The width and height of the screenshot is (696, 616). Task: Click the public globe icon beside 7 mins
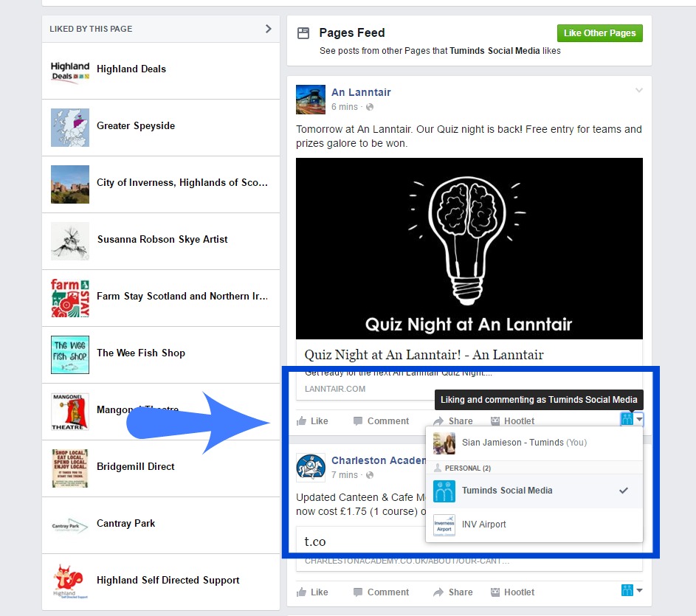pos(370,475)
